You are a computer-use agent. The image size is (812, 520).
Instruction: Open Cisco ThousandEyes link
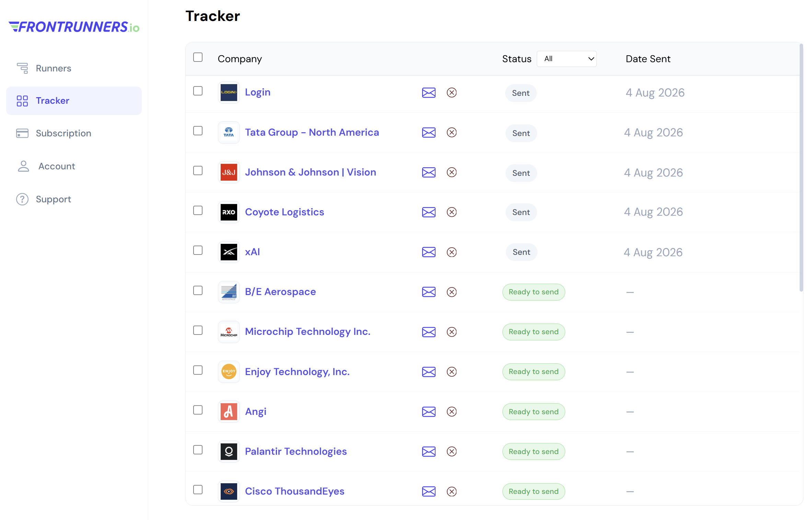click(x=294, y=491)
